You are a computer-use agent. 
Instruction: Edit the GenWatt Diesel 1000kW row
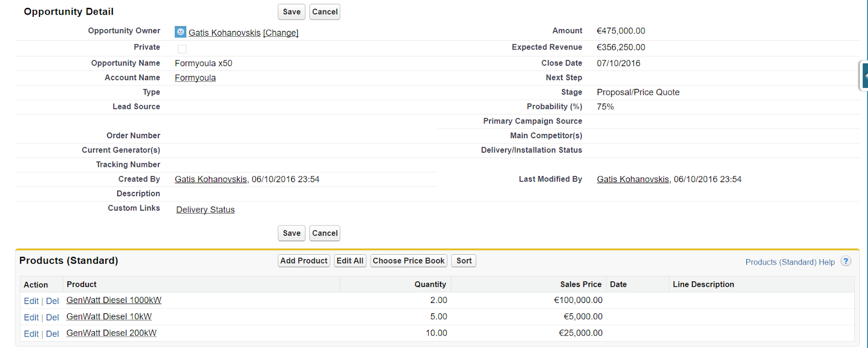31,301
